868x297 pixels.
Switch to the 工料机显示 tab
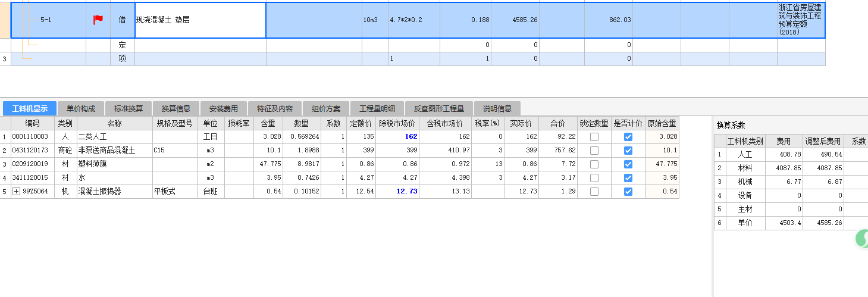pos(30,108)
